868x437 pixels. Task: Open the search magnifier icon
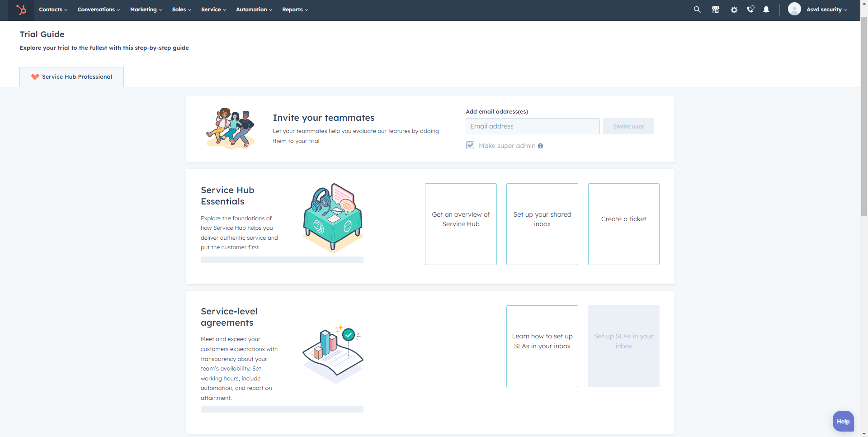(x=697, y=9)
